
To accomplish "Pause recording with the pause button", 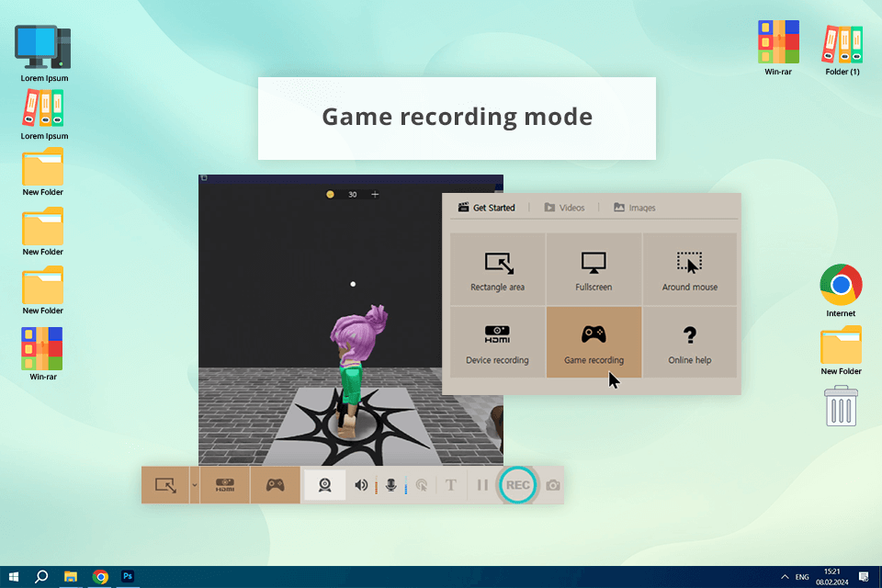I will (x=482, y=485).
